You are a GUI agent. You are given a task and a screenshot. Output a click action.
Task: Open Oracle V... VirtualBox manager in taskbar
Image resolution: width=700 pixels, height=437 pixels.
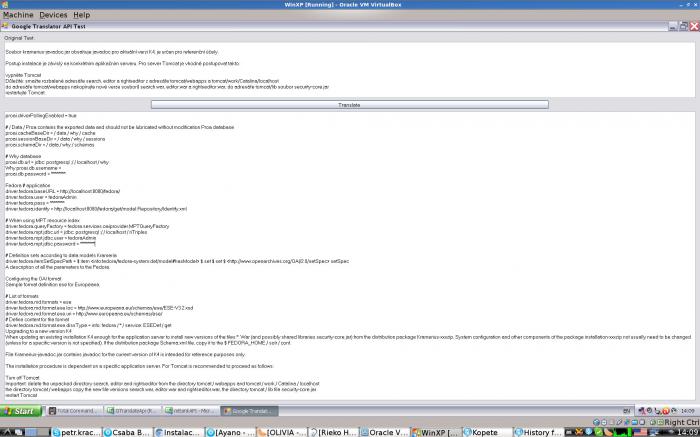tap(384, 432)
